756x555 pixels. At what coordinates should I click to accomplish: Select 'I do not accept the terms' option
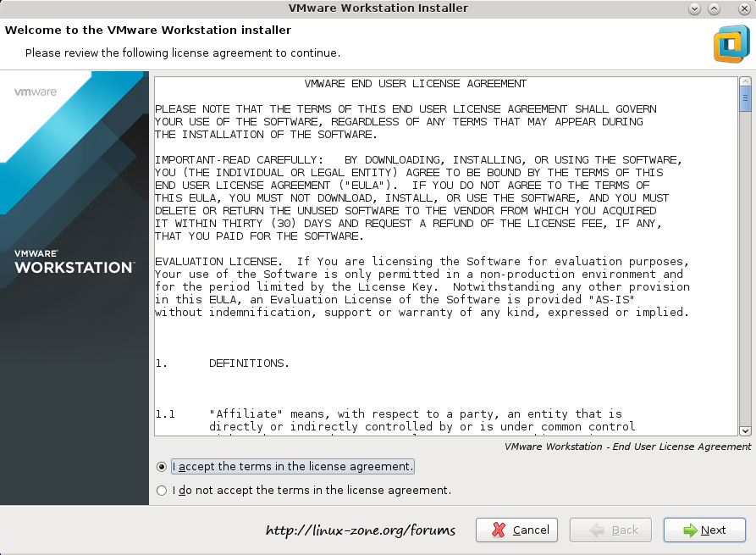point(162,491)
